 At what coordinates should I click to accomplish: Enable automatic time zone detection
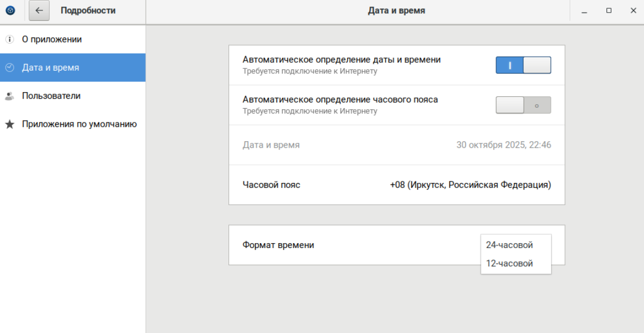[523, 105]
